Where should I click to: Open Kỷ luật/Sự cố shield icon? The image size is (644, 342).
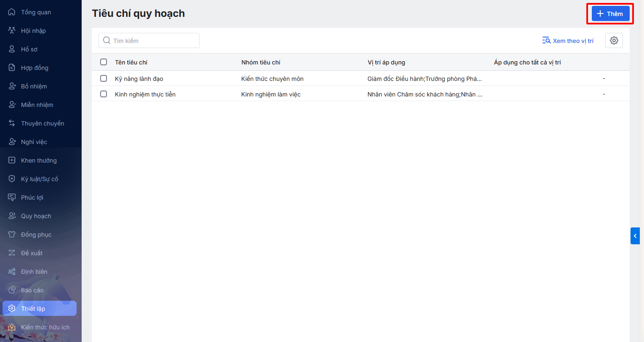(x=12, y=179)
